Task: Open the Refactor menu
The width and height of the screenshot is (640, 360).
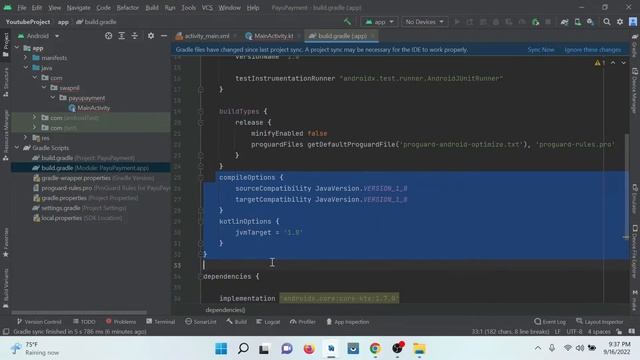Action: [127, 8]
